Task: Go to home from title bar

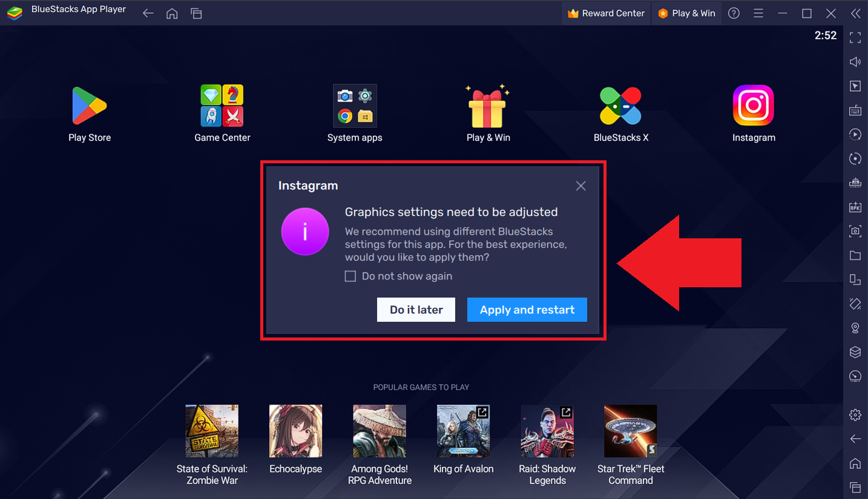Action: (x=172, y=13)
